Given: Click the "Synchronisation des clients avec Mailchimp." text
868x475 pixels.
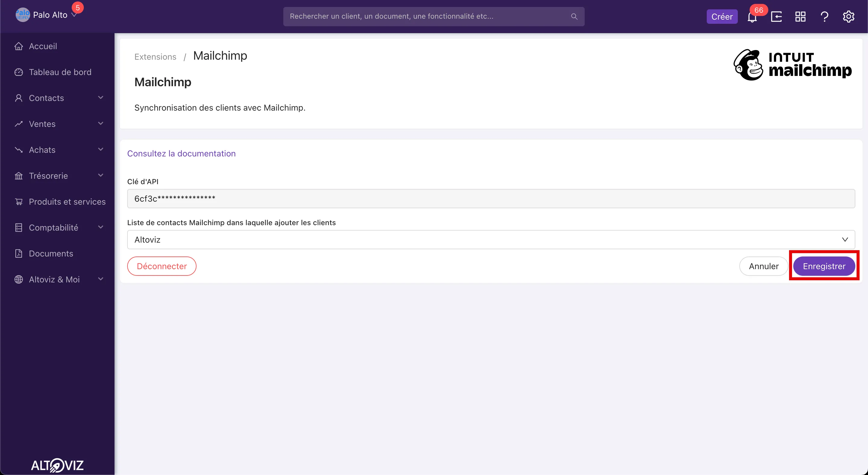Looking at the screenshot, I should click(220, 108).
